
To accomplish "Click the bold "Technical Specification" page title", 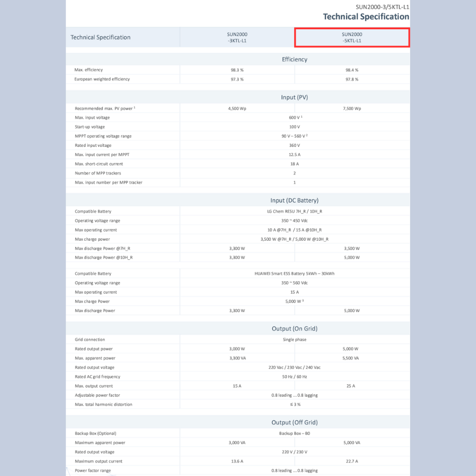I will pos(366,17).
